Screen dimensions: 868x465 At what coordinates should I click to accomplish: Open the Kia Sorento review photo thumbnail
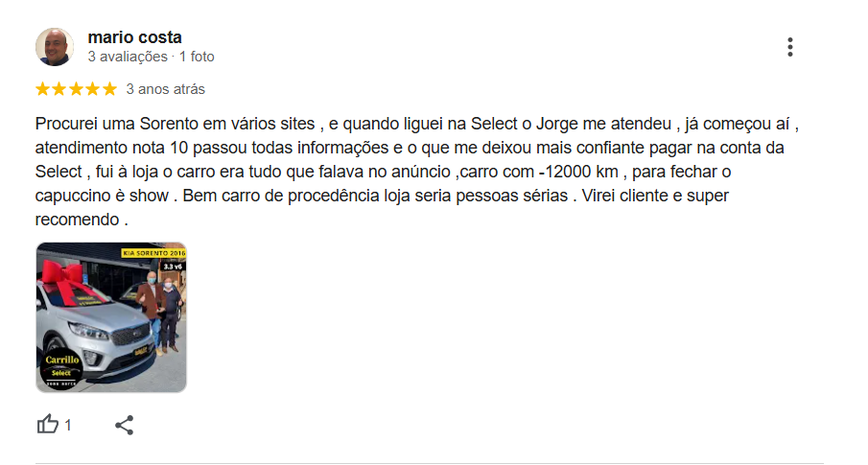click(x=111, y=317)
